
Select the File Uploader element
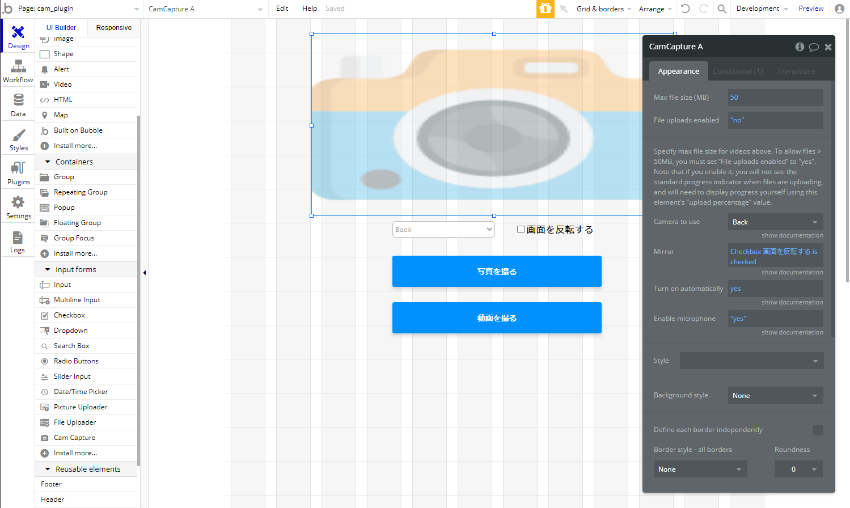[87, 422]
